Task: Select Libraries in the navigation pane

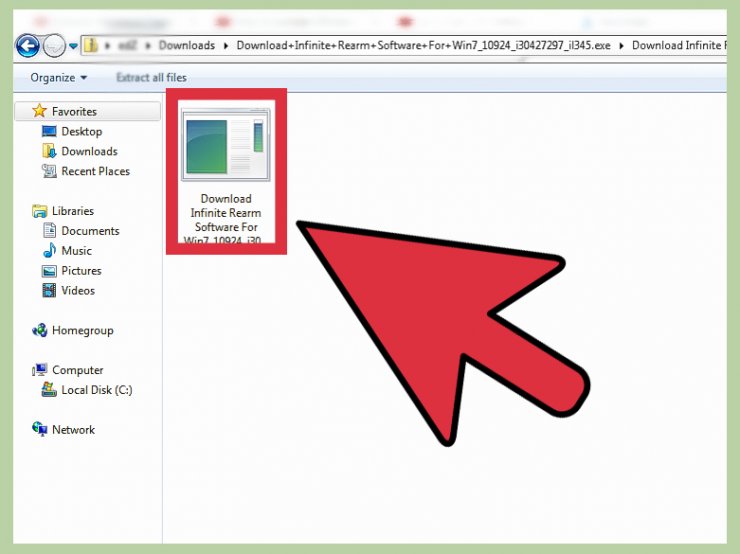Action: pyautogui.click(x=73, y=211)
